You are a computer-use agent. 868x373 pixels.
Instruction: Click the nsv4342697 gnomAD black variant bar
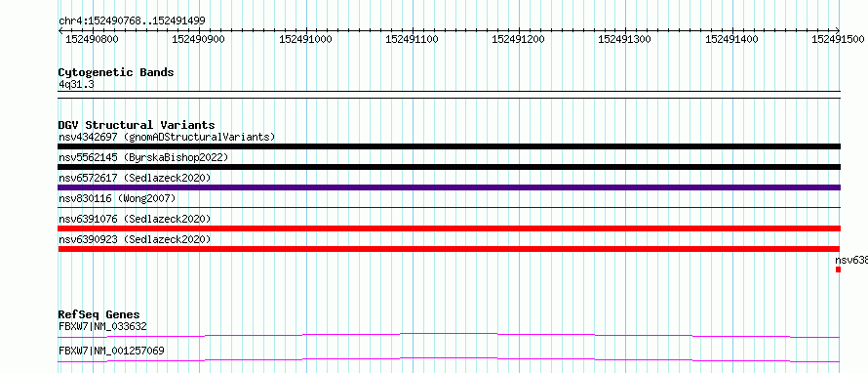[x=449, y=146]
